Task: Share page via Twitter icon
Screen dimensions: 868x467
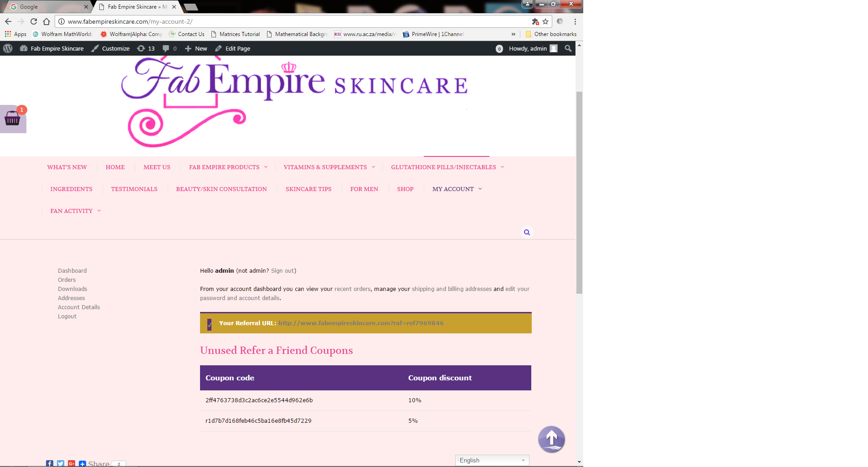Action: click(x=61, y=463)
